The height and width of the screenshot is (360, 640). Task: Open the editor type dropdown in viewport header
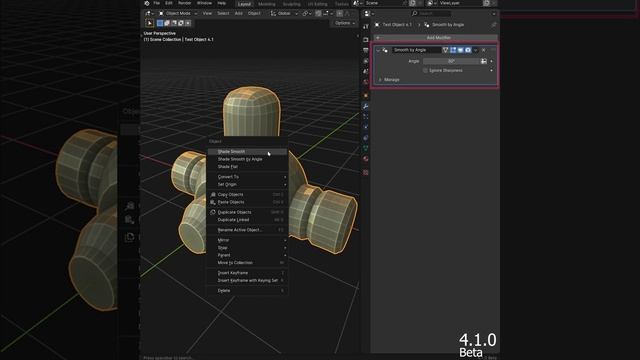click(149, 13)
